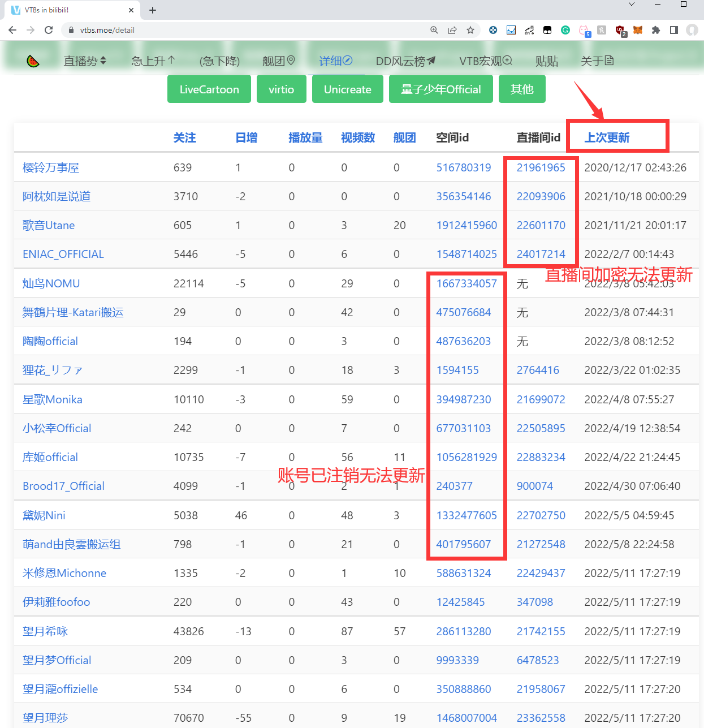Image resolution: width=704 pixels, height=728 pixels.
Task: Click inside the address bar
Action: point(226,30)
